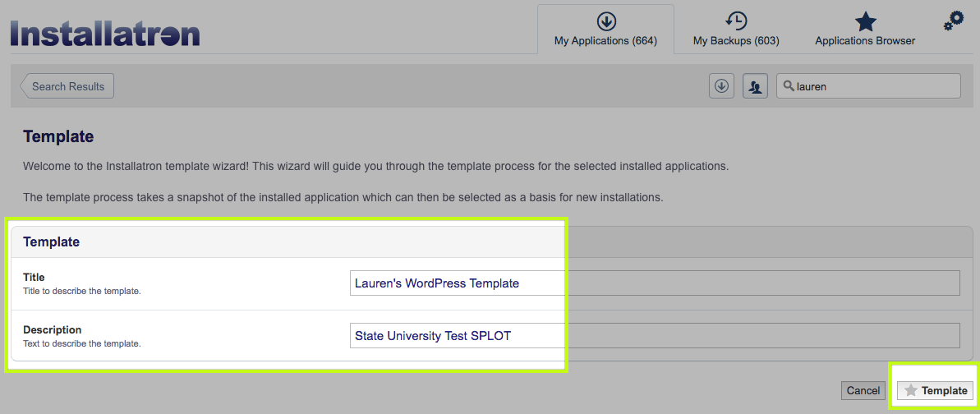Click the clock-history icon above My Backups
This screenshot has width=980, height=414.
pos(736,21)
